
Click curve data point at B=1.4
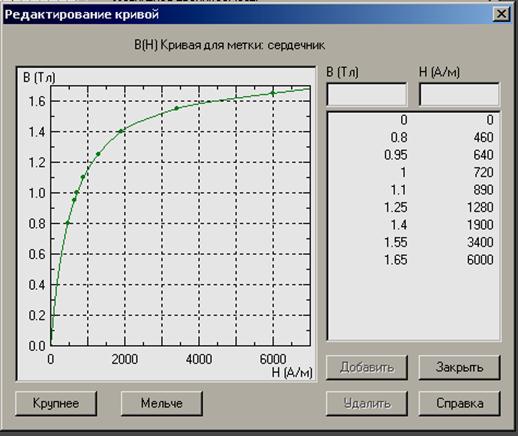coord(121,131)
